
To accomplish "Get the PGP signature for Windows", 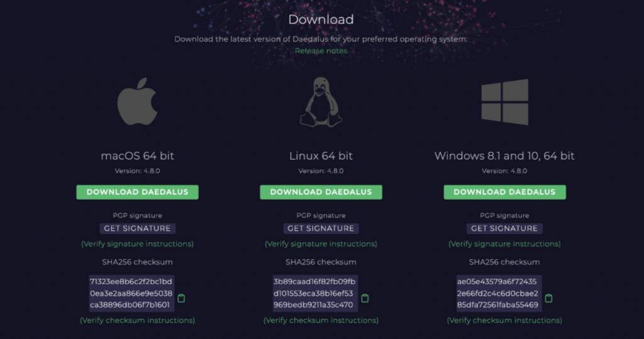I will 504,228.
